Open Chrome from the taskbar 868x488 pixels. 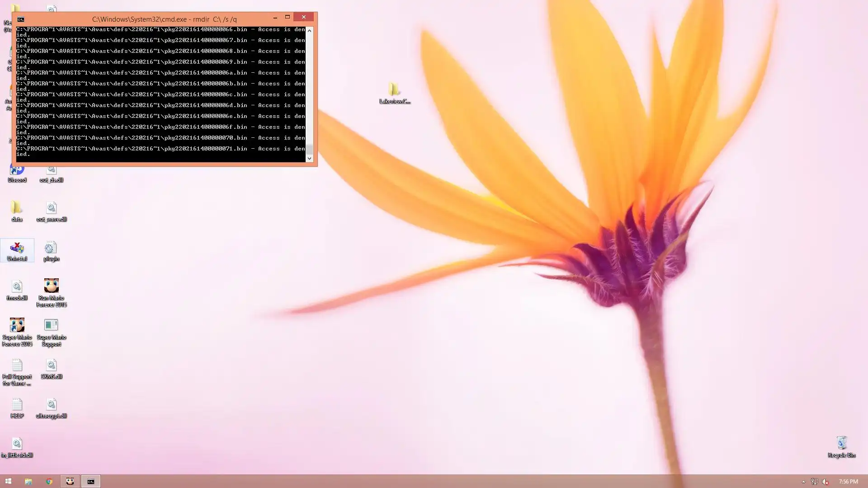pos(49,481)
